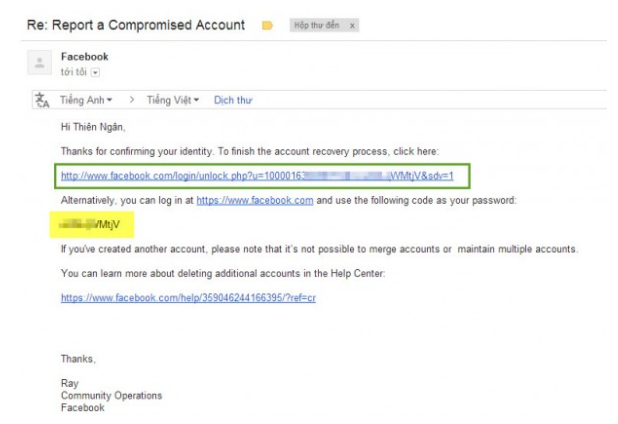The height and width of the screenshot is (424, 618).
Task: Open the 'Tiếng Anh' source language dropdown
Action: tap(86, 100)
